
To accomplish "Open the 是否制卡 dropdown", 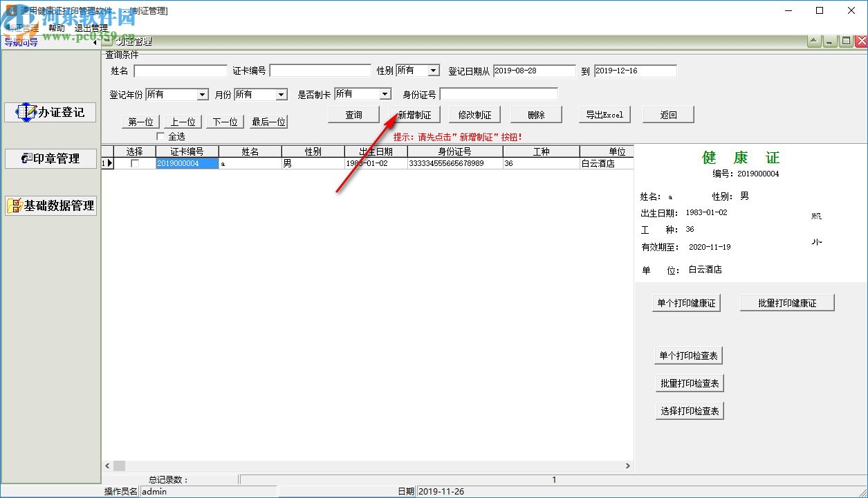I will coord(385,94).
